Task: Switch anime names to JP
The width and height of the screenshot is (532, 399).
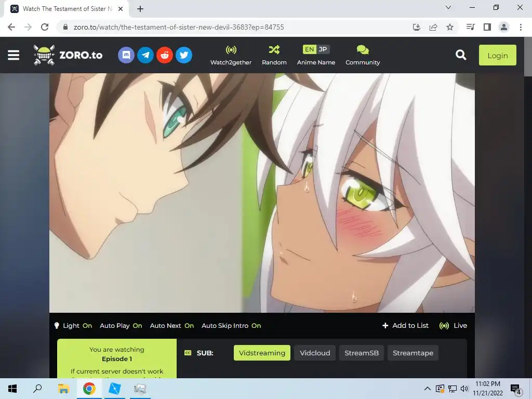Action: 323,49
